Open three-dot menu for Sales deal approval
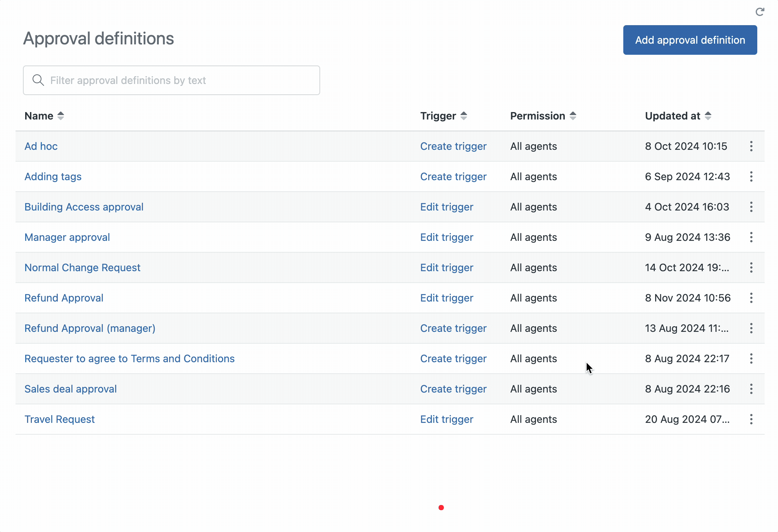The width and height of the screenshot is (778, 532). pos(751,389)
